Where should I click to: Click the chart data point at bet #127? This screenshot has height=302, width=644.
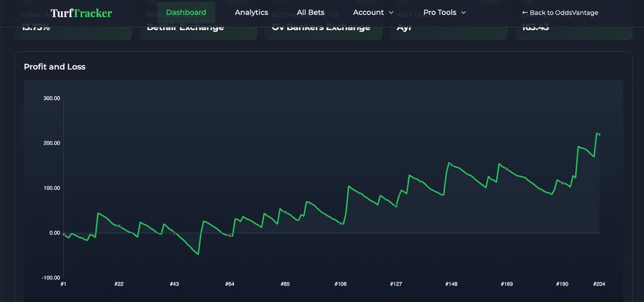396,205
